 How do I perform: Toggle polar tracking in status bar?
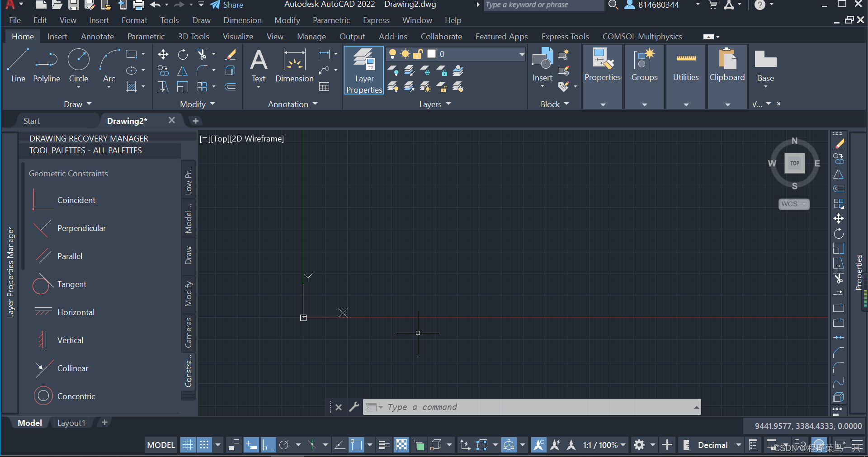pyautogui.click(x=285, y=445)
